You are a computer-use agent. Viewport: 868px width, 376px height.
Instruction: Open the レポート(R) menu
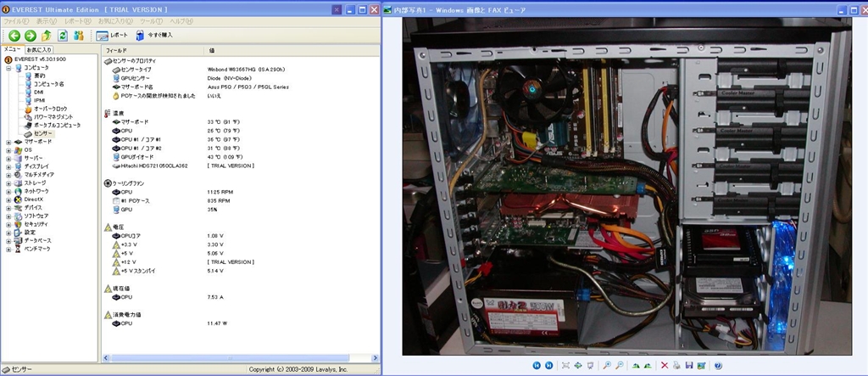pyautogui.click(x=77, y=21)
